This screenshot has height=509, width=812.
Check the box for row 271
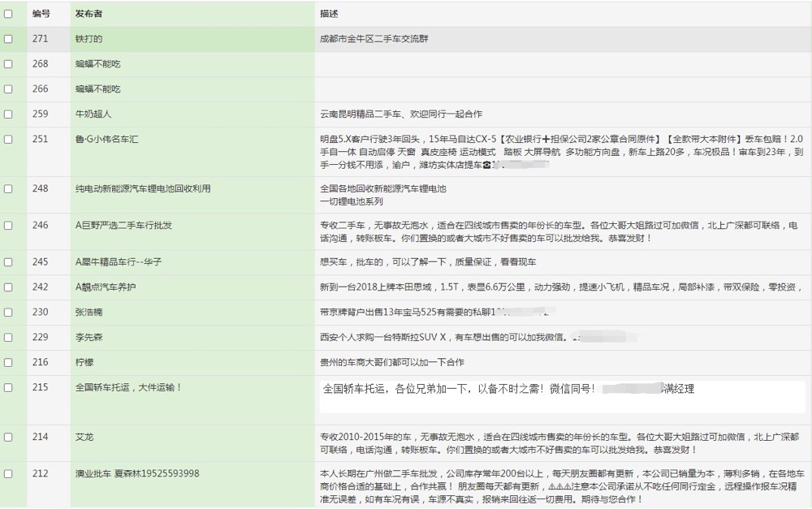pyautogui.click(x=8, y=39)
